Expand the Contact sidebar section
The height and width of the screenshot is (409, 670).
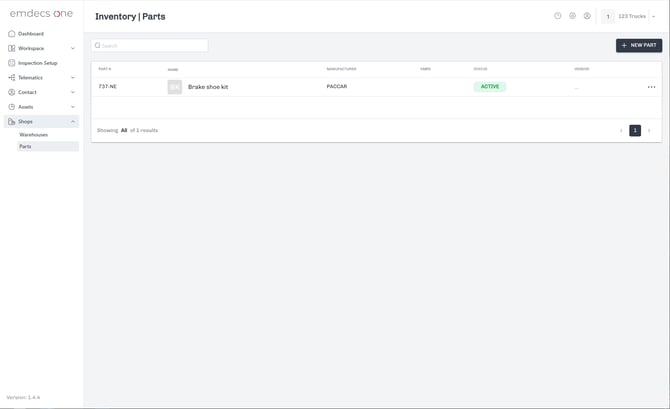pos(41,92)
